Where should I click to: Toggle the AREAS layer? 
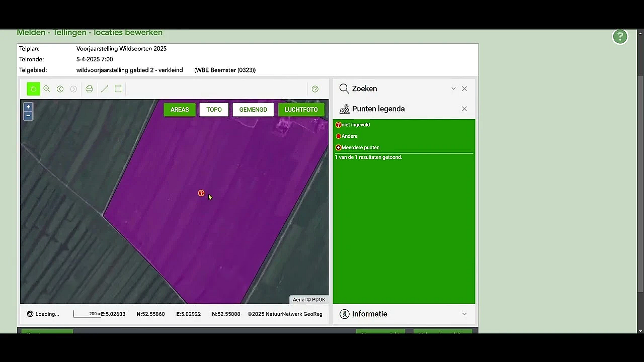coord(180,110)
